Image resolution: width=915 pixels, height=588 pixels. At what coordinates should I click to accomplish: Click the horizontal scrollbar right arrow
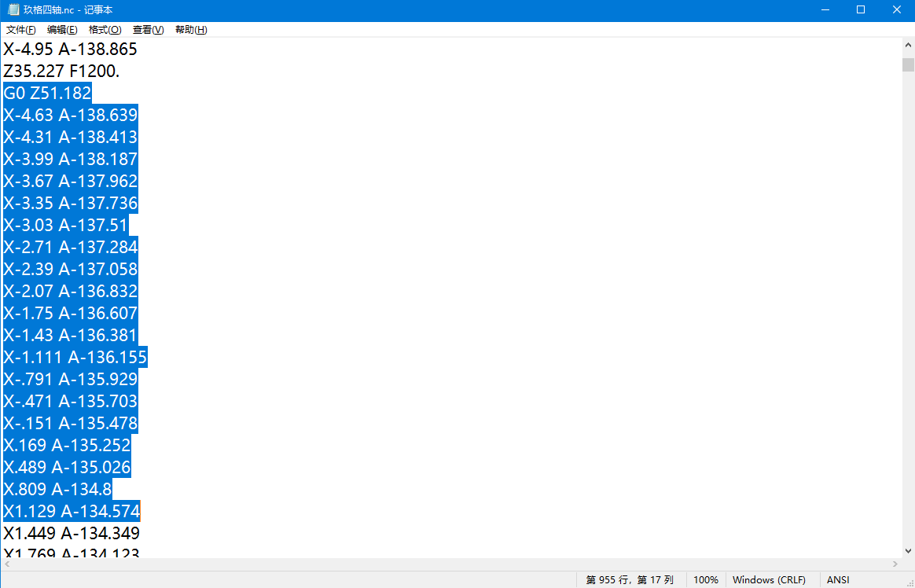[x=895, y=564]
